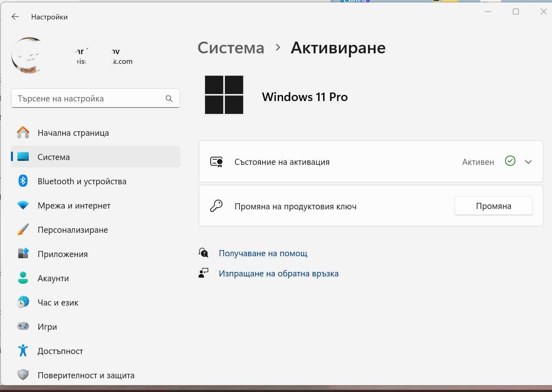The height and width of the screenshot is (392, 552).
Task: Click the globe clock icon for Час и език
Action: click(23, 302)
